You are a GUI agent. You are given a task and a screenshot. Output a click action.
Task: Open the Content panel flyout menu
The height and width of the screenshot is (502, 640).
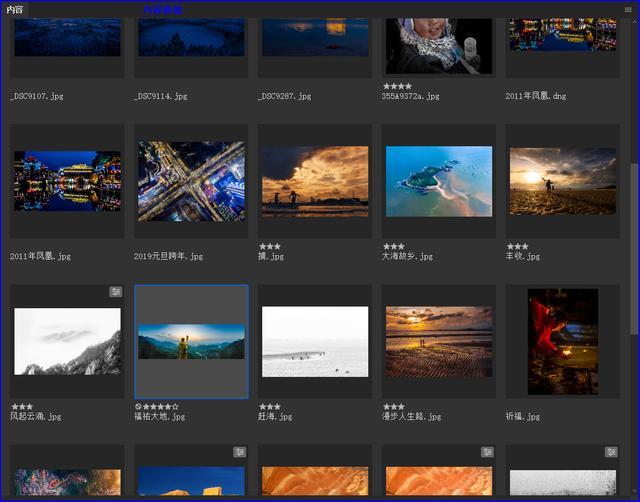click(628, 9)
